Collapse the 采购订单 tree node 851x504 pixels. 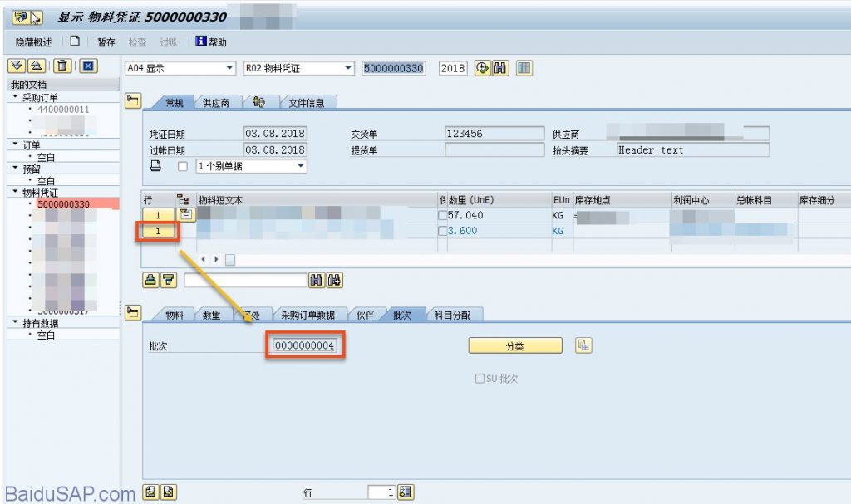coord(14,97)
